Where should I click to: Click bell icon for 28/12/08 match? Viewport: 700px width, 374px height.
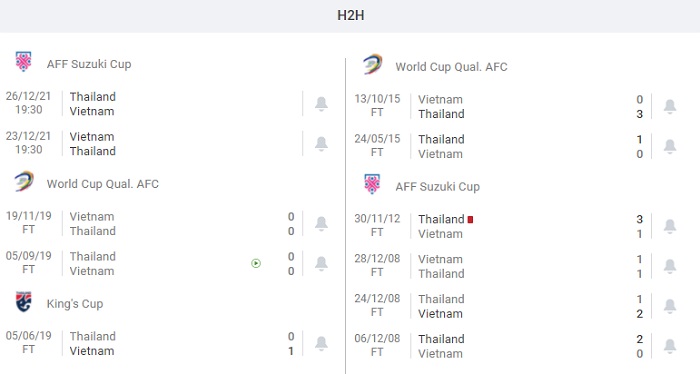(670, 266)
